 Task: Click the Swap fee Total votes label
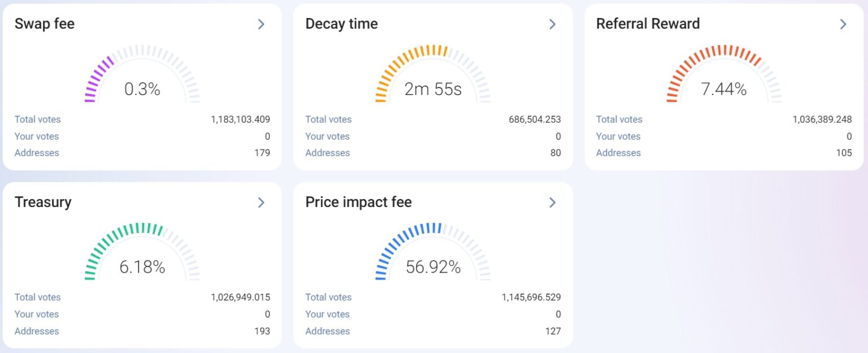point(37,119)
